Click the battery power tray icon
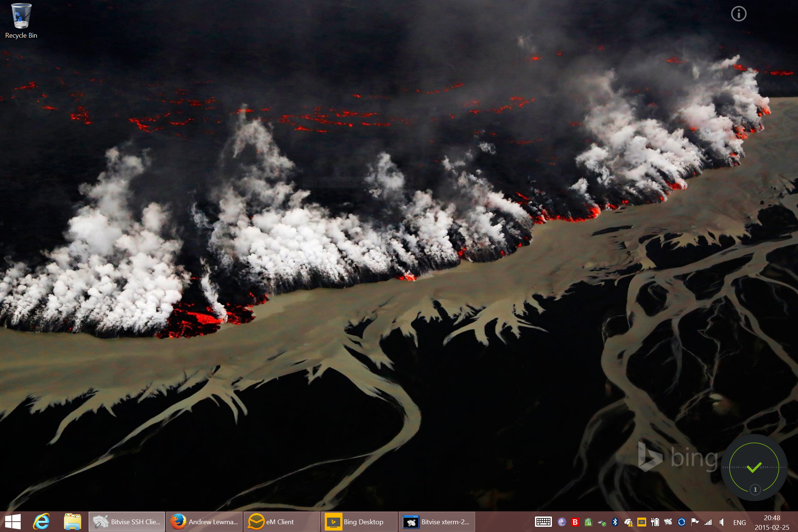This screenshot has height=532, width=798. coord(655,522)
